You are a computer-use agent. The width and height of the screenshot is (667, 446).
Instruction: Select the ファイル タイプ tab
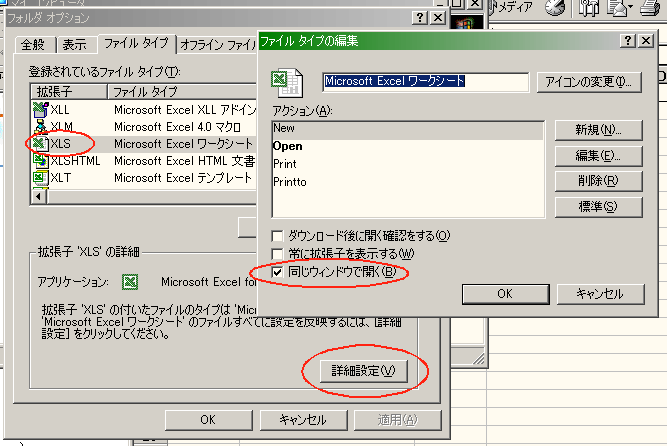coord(136,43)
